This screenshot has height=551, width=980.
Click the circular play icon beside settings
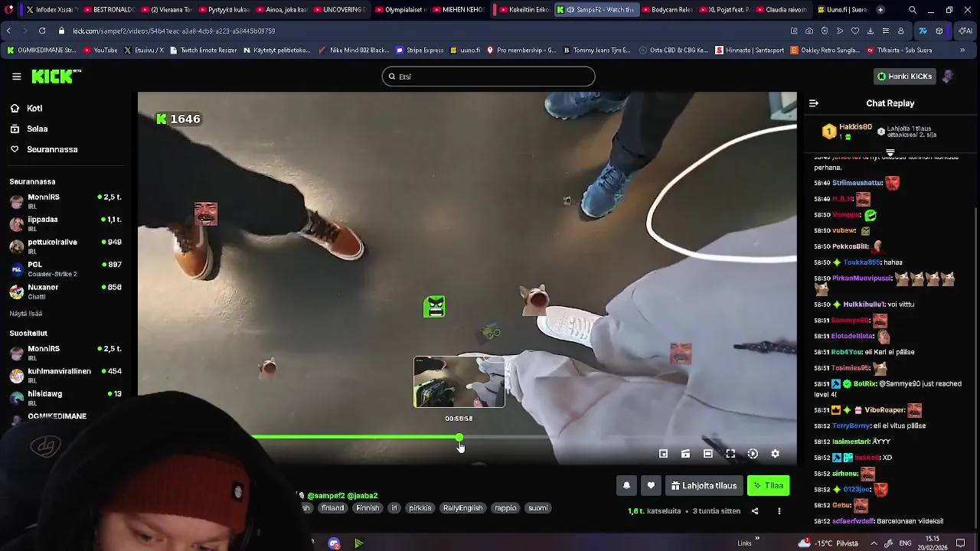[753, 454]
